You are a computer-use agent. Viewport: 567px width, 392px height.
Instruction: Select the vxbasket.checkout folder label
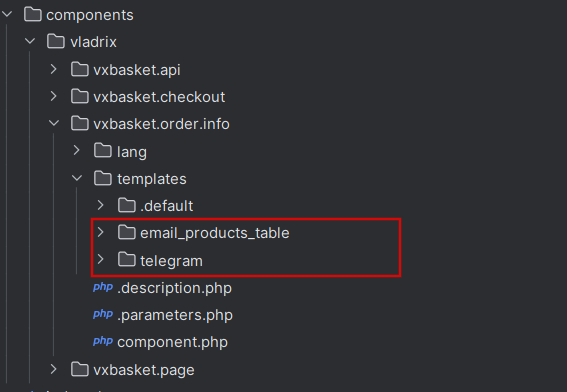coord(159,97)
